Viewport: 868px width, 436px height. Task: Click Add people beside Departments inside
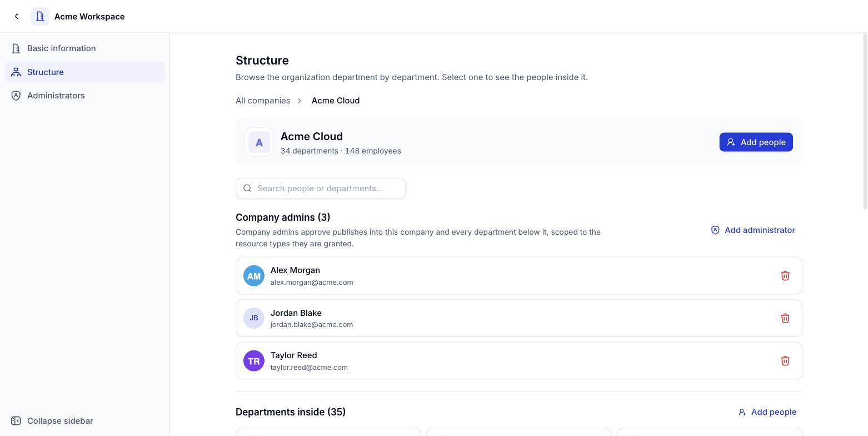(767, 412)
